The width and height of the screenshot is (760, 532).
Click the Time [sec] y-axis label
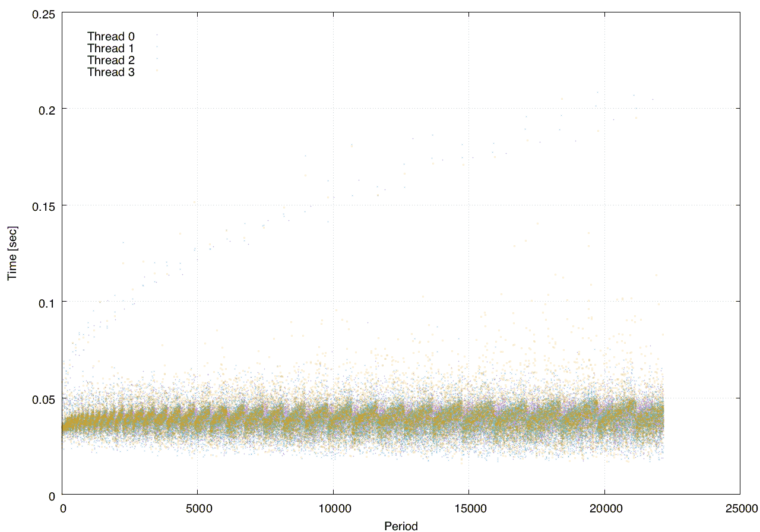click(x=12, y=253)
